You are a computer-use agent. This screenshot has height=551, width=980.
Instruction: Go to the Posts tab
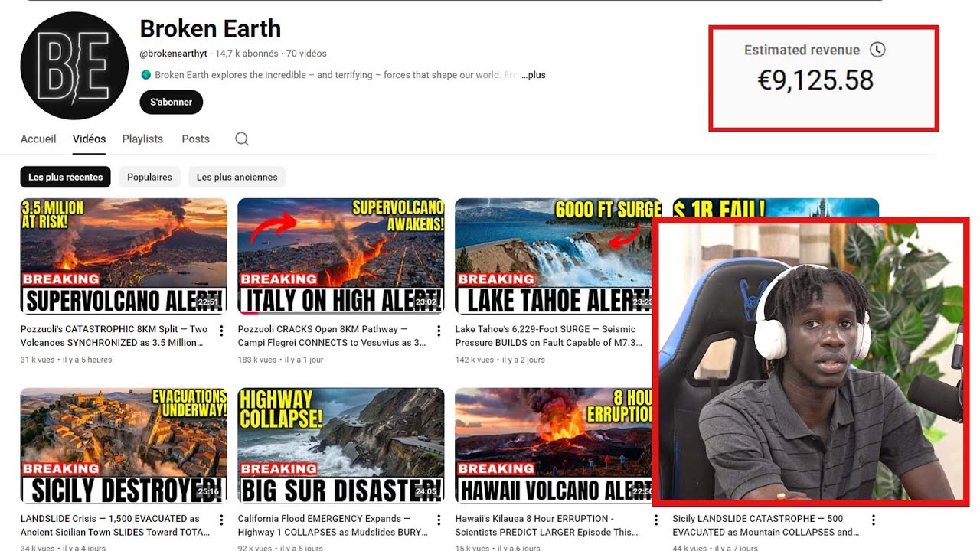(x=195, y=139)
